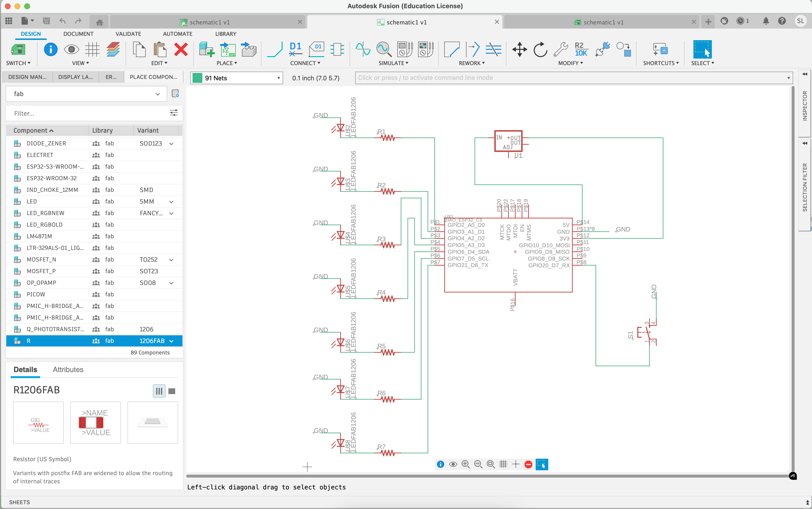
Task: Collapse the Inspector side panel
Action: coord(804,74)
